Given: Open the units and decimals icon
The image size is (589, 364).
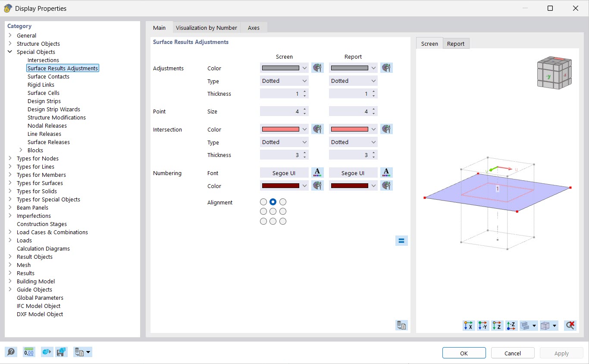Looking at the screenshot, I should [29, 352].
